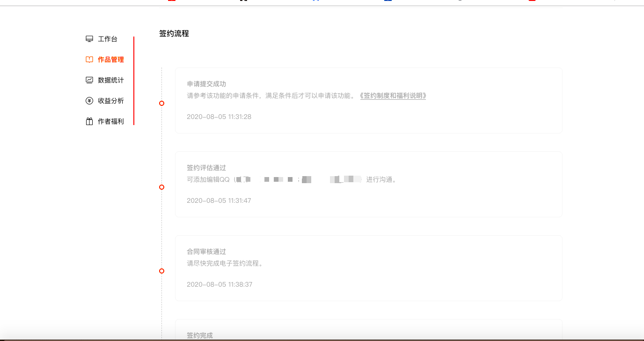The width and height of the screenshot is (644, 341).
Task: Open the 工作台 monitor icon in sidebar
Action: coord(89,39)
